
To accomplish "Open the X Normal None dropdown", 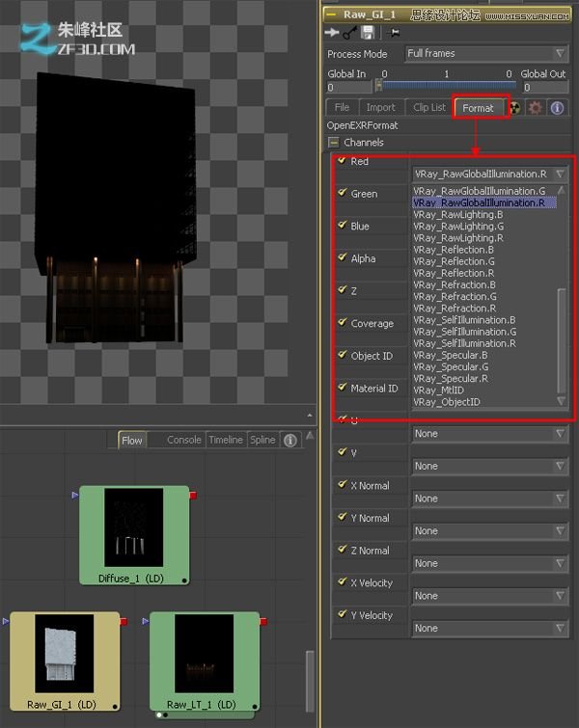I will click(x=490, y=499).
